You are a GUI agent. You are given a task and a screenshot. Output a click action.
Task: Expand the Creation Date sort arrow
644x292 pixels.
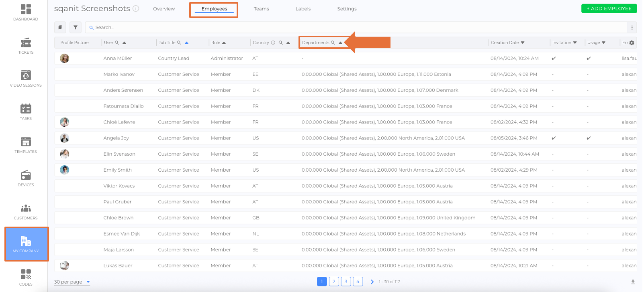pos(523,43)
